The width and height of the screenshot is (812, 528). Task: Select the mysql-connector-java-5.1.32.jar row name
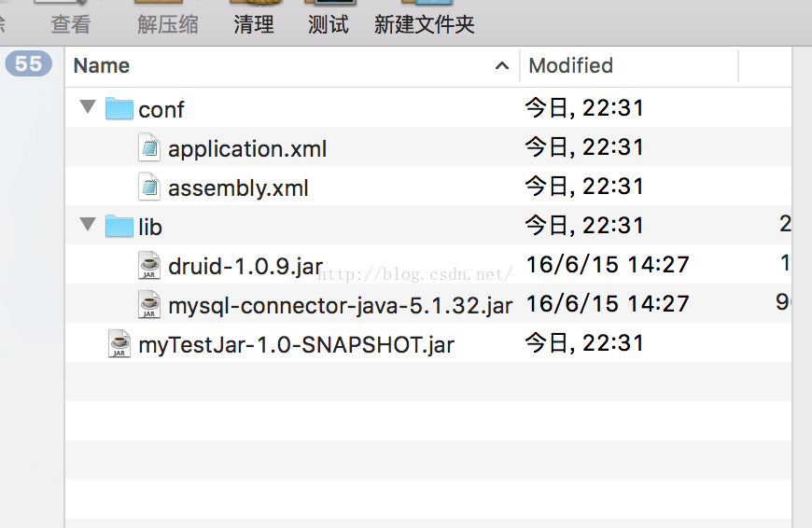click(x=340, y=306)
